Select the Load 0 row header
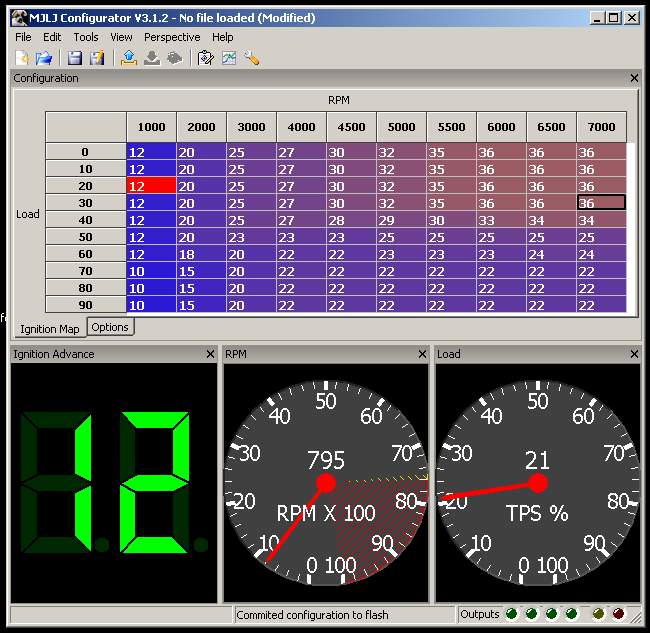650x633 pixels. point(86,152)
